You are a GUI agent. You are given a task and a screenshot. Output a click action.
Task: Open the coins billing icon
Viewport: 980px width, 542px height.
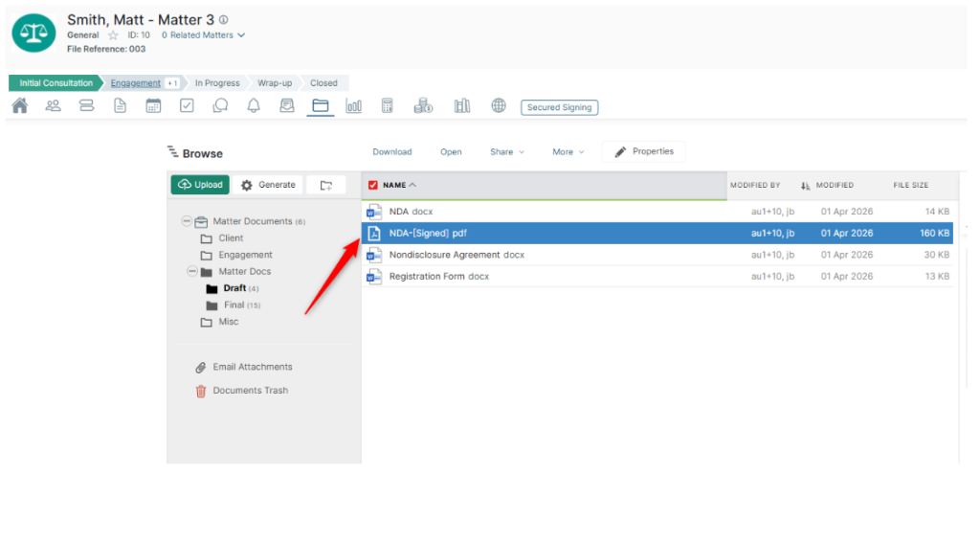pos(423,105)
